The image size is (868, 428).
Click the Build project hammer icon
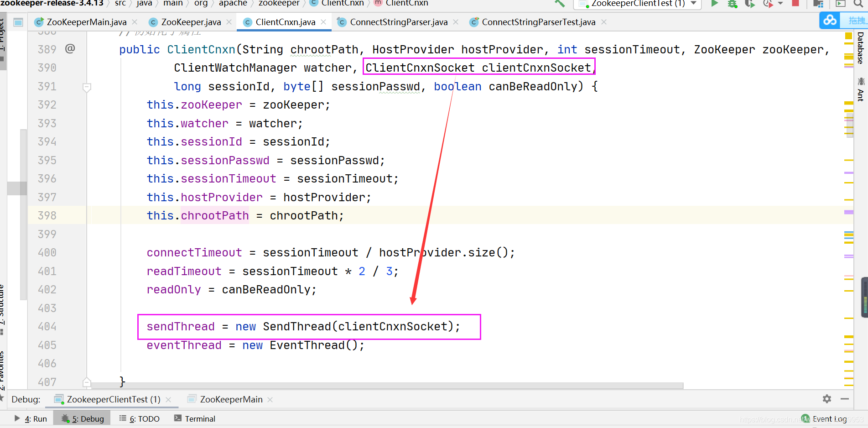pyautogui.click(x=560, y=3)
